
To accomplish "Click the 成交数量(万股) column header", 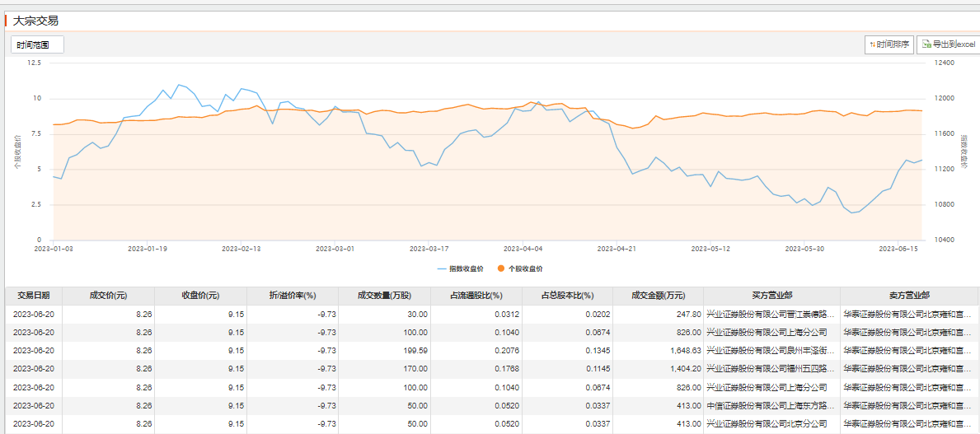I will [x=384, y=296].
